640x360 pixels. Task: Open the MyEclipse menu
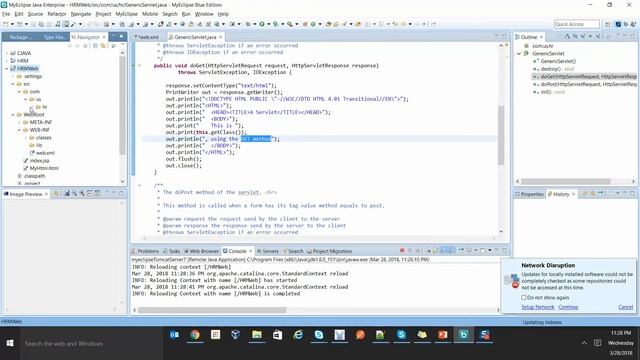[127, 14]
